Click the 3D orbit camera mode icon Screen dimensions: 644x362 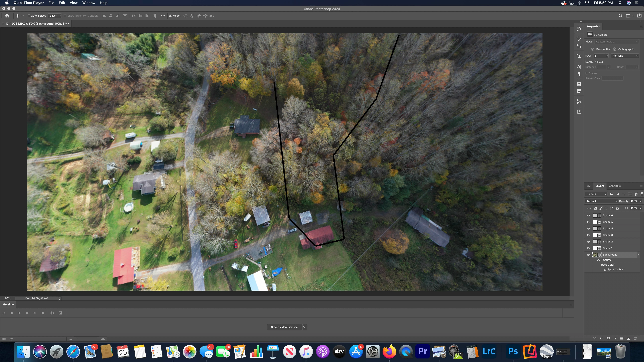[x=186, y=16]
